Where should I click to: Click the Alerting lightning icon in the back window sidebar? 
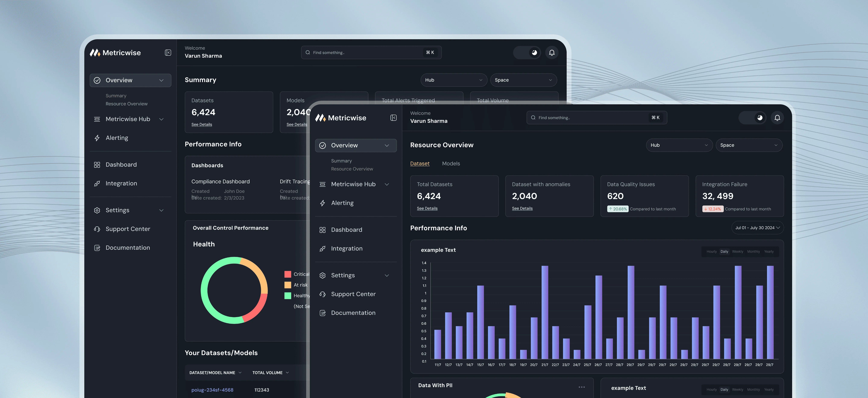pos(97,138)
